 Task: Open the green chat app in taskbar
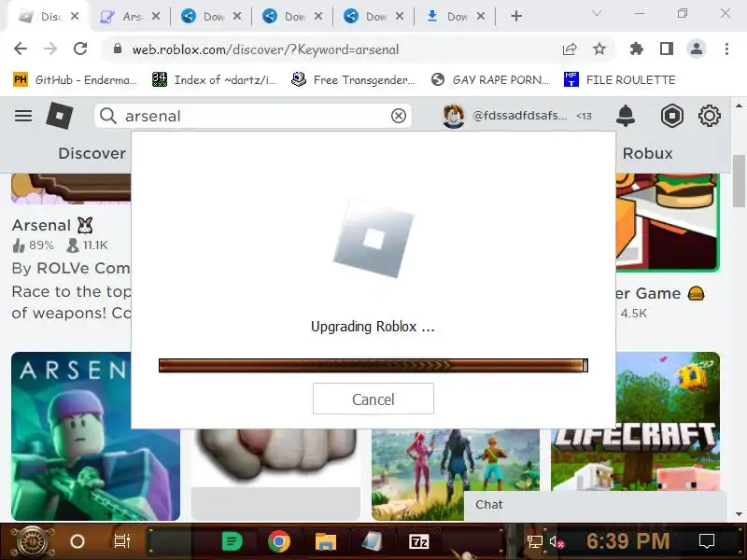point(233,541)
